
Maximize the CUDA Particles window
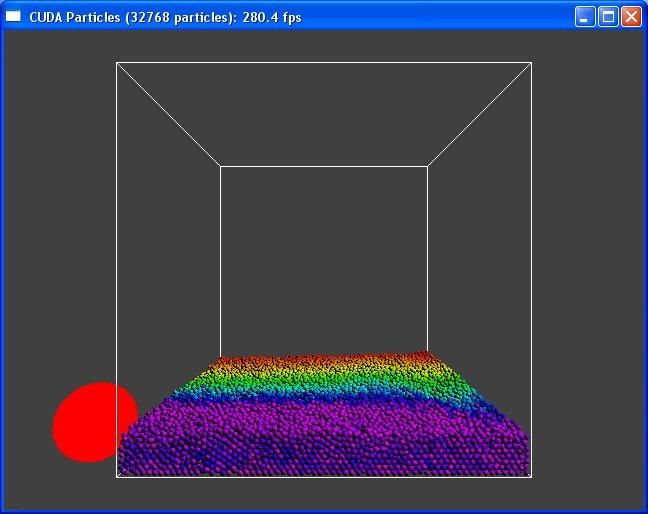point(608,17)
